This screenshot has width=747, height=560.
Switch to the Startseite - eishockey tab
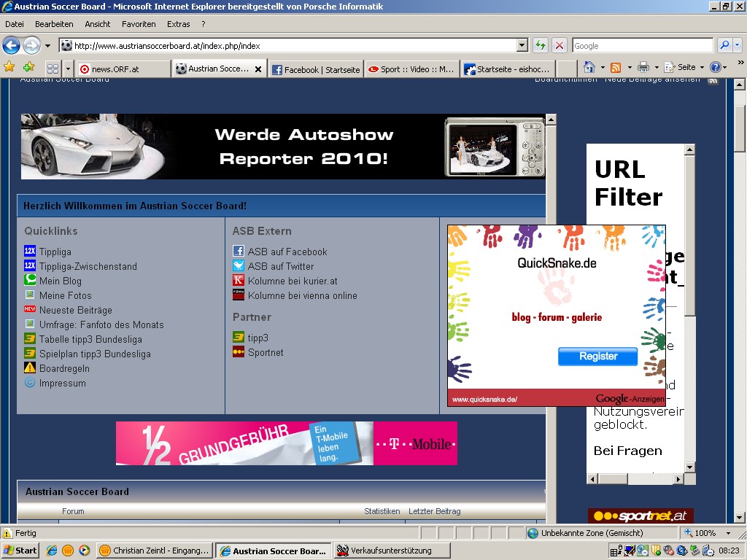coord(508,69)
